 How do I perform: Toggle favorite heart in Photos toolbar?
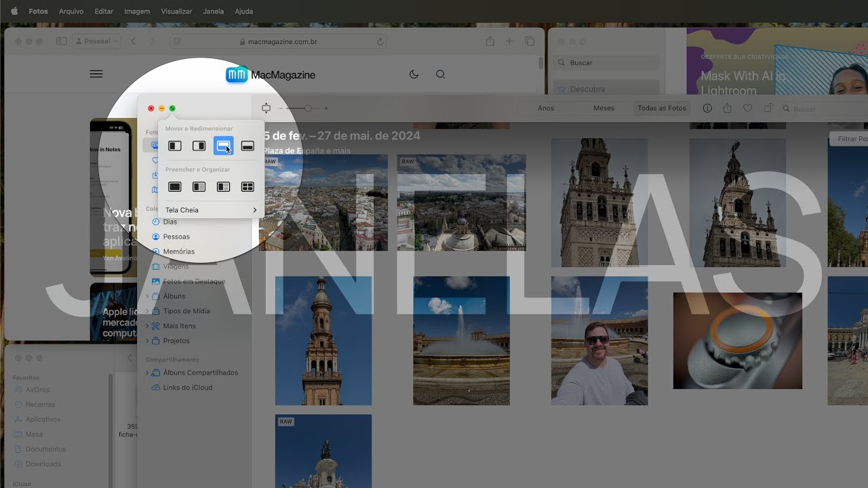tap(747, 108)
